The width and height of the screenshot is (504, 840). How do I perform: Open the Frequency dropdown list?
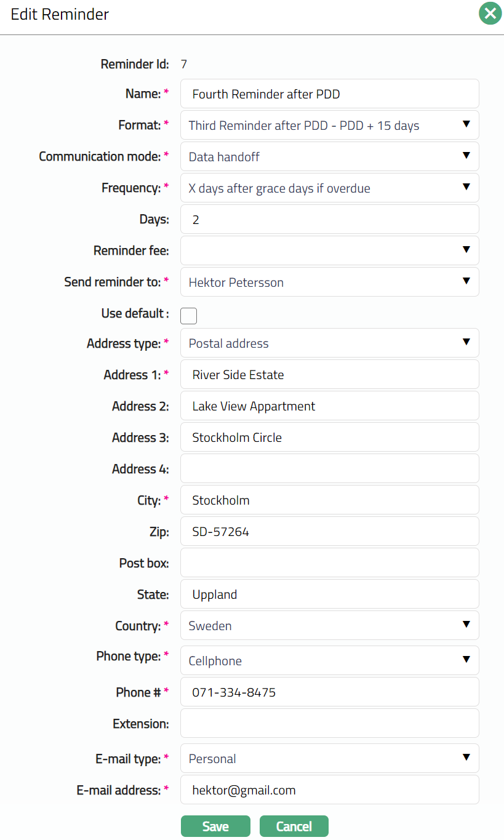[329, 188]
